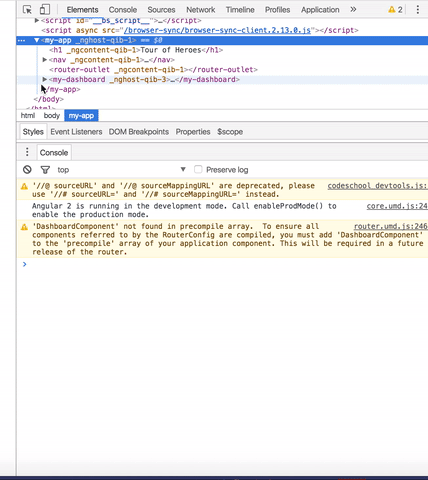Screen dimensions: 428x480
Task: Select the Event Listeners tab
Action: (x=76, y=132)
